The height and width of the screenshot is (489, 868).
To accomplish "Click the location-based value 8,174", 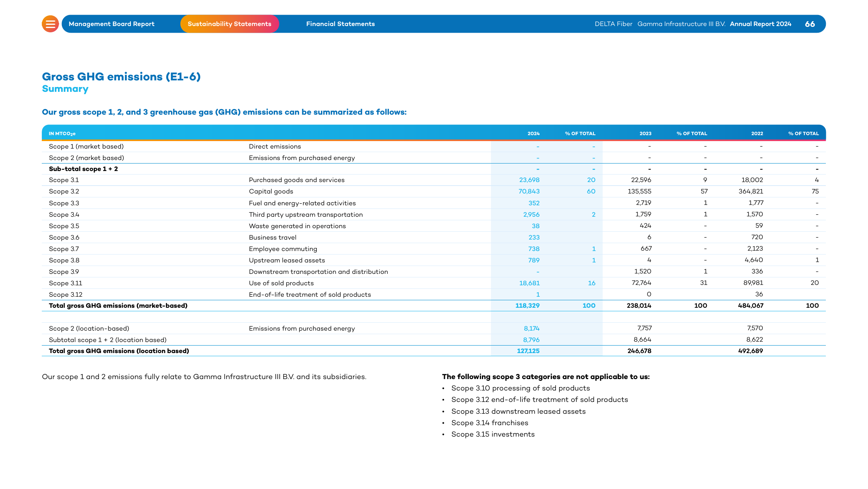I will 532,329.
